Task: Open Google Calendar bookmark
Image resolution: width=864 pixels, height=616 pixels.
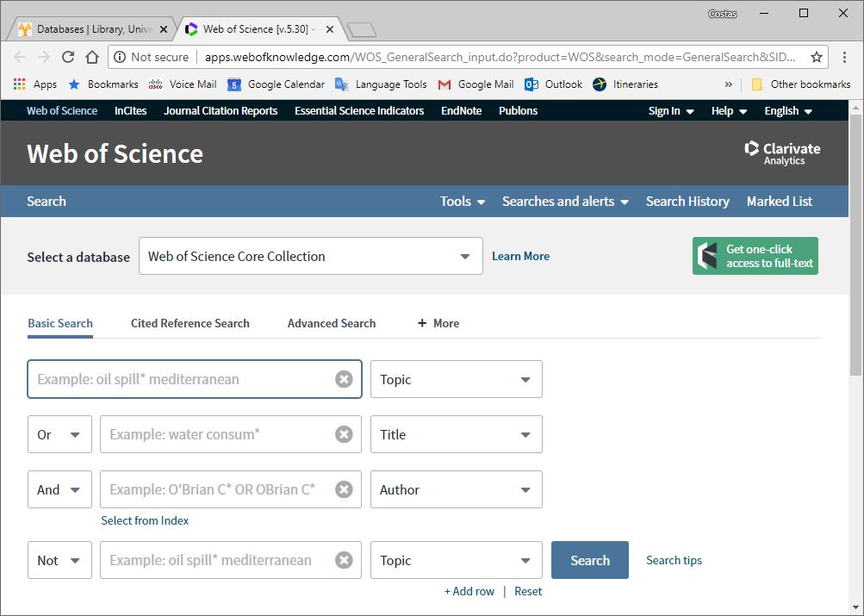Action: [276, 84]
